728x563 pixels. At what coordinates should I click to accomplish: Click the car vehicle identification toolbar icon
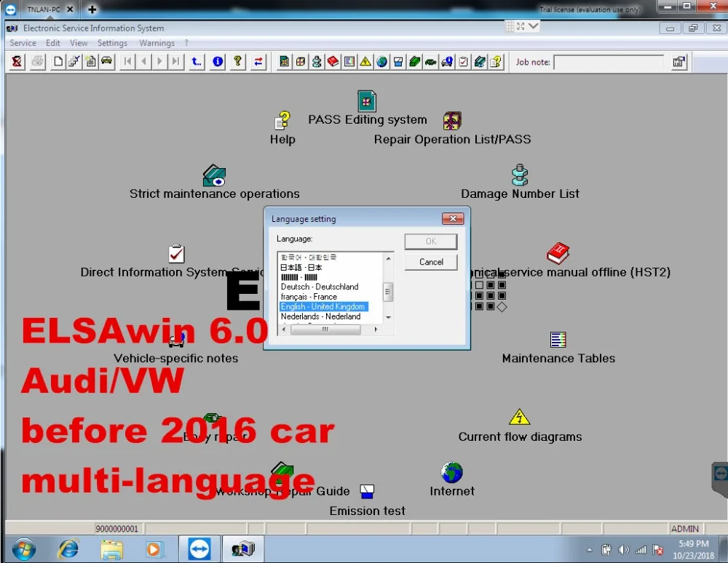click(107, 61)
